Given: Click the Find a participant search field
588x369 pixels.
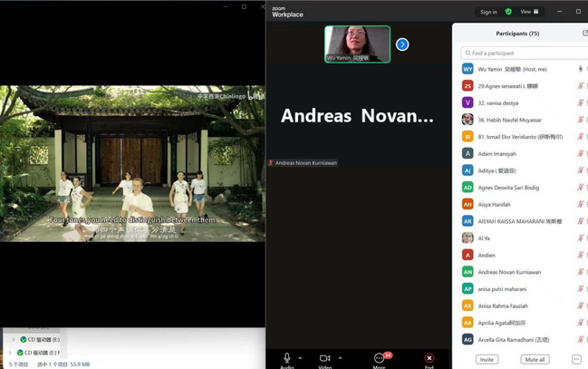Looking at the screenshot, I should (x=520, y=53).
